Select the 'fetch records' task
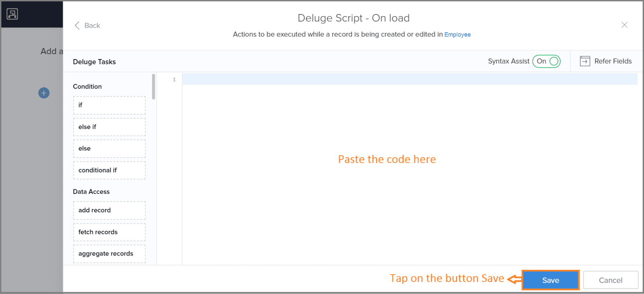 click(109, 232)
